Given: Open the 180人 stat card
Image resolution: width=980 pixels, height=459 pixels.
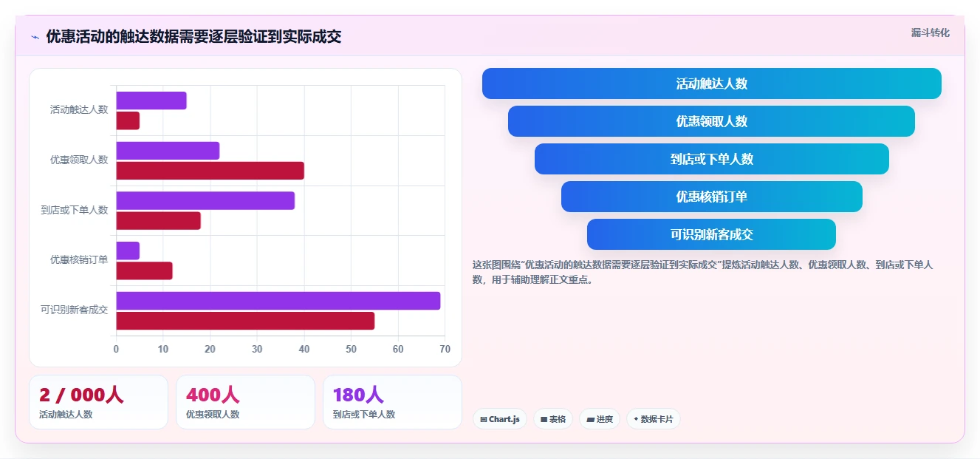Looking at the screenshot, I should click(x=392, y=402).
